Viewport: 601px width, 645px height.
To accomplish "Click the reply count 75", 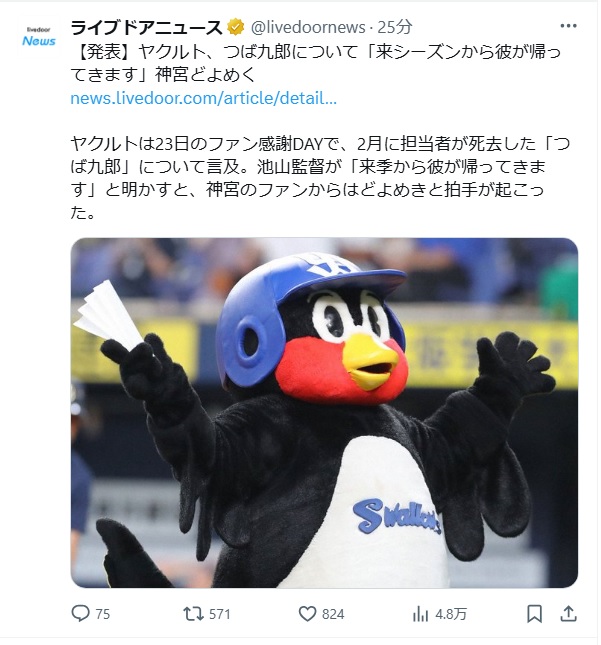I will point(103,614).
